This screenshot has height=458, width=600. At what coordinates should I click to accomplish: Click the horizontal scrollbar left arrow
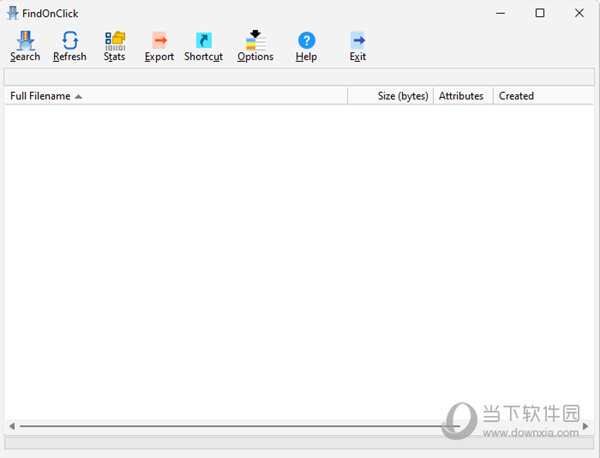point(12,426)
